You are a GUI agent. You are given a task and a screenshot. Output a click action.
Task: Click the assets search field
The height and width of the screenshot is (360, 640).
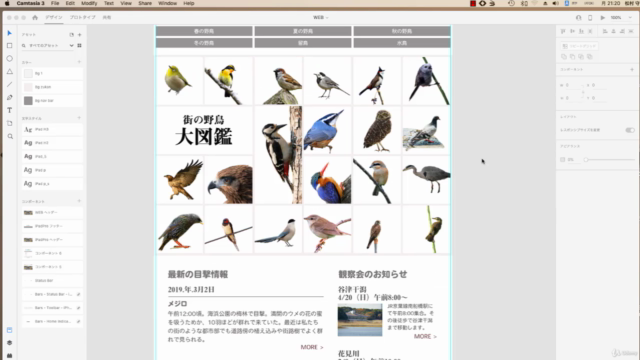point(47,46)
